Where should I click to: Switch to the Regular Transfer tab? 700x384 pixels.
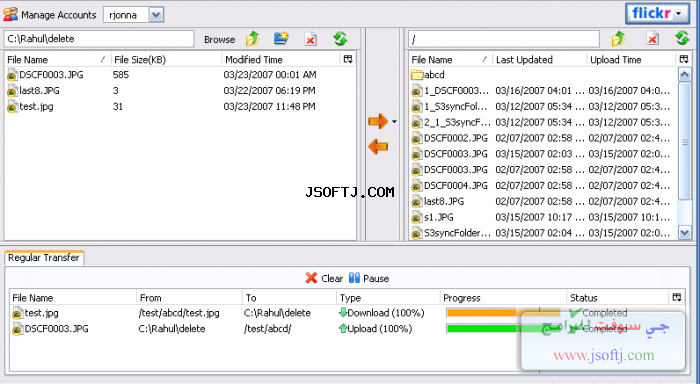click(44, 258)
